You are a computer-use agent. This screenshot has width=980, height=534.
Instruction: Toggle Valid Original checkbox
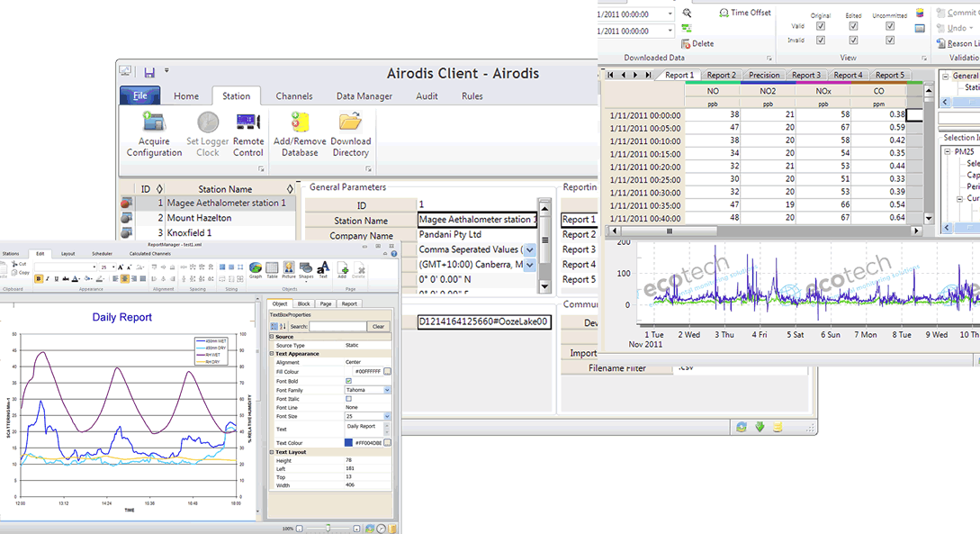pos(821,26)
